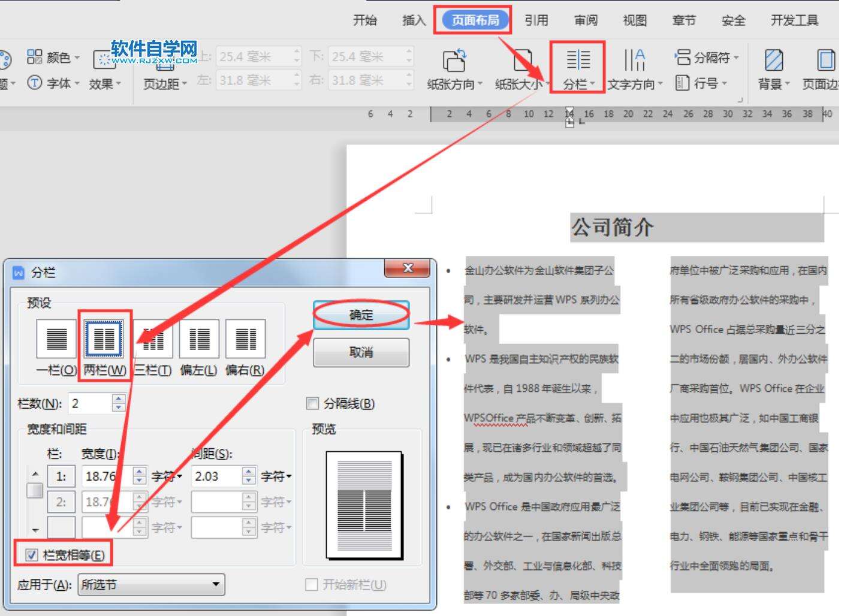Screen dimensions: 841x616
Task: Select the 偏左 left-biased column preset
Action: coord(199,347)
